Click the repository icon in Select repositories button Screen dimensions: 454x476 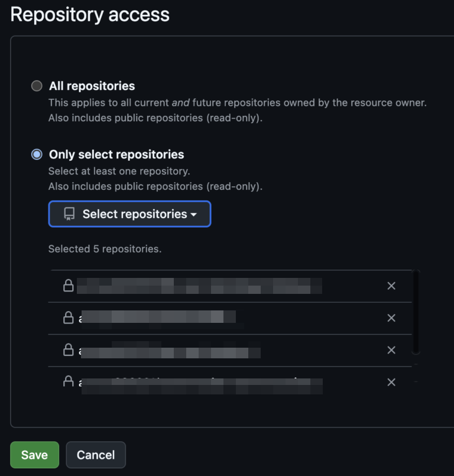(x=70, y=214)
